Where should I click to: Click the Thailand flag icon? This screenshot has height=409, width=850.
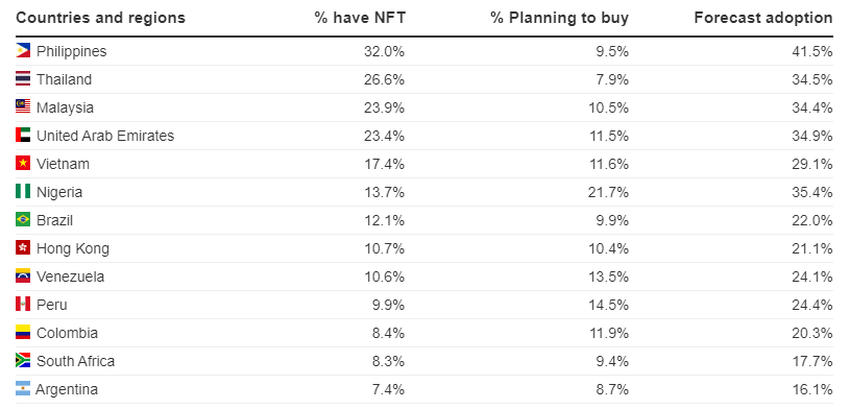[23, 79]
